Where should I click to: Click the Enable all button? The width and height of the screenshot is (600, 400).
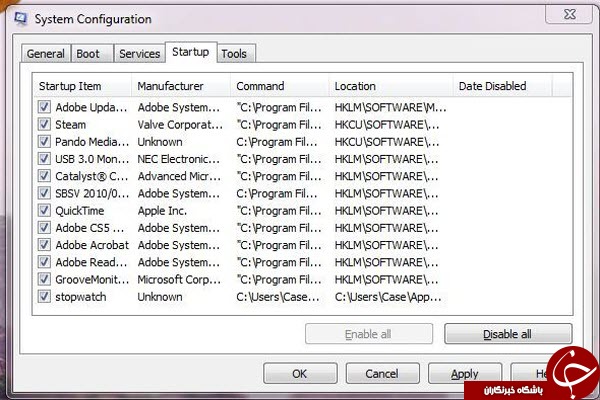(369, 334)
